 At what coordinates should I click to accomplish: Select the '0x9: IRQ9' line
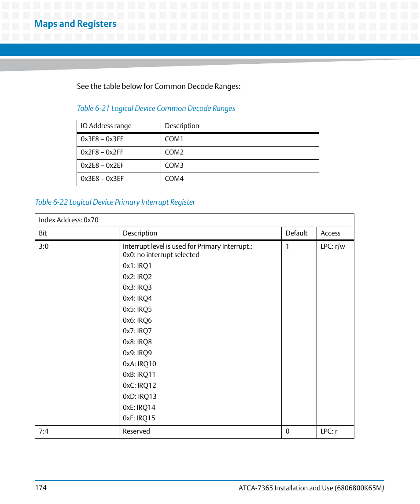137,353
